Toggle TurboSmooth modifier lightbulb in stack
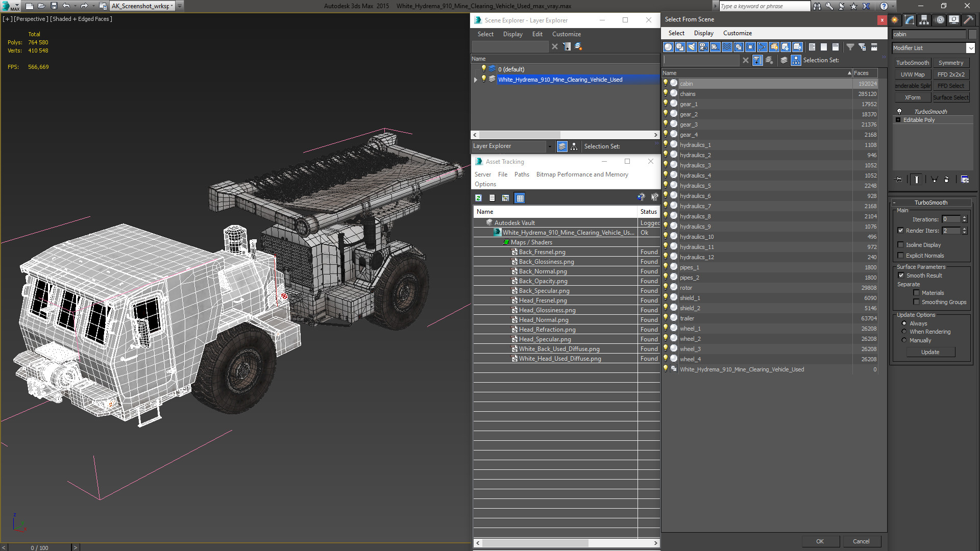The height and width of the screenshot is (551, 980). coord(899,111)
